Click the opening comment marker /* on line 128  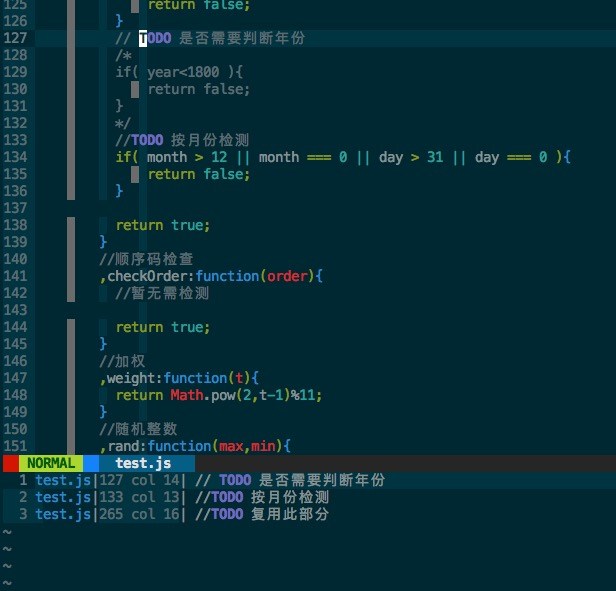tap(123, 55)
